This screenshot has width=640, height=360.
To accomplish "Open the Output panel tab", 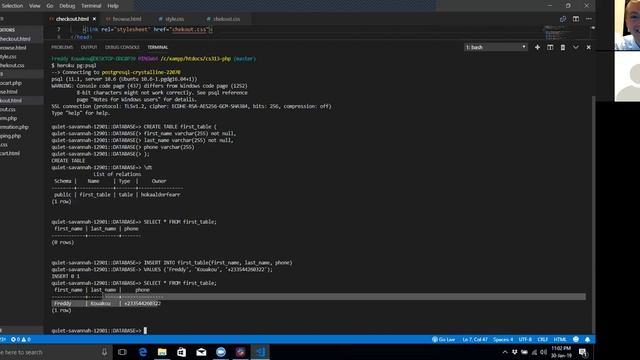I will coord(89,47).
